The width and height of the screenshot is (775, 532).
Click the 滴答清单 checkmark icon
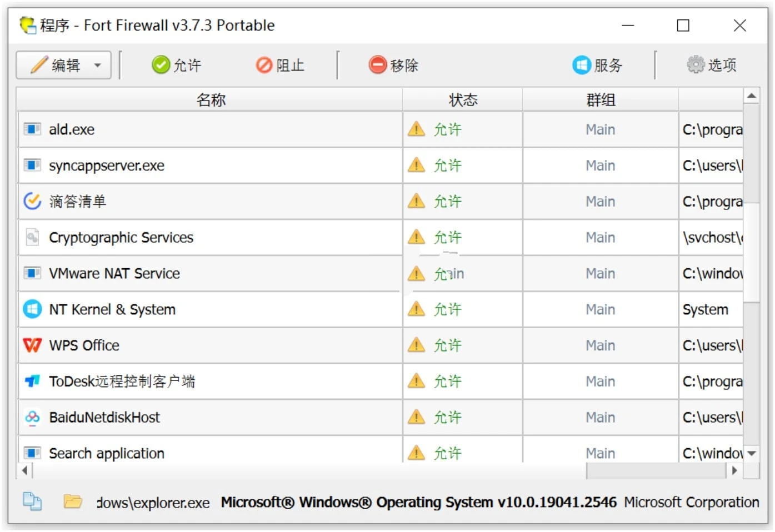32,201
